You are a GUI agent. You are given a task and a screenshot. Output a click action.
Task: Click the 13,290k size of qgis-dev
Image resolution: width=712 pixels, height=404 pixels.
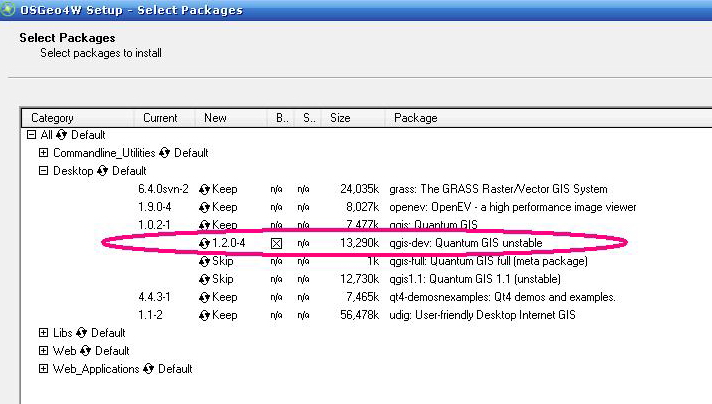[360, 243]
